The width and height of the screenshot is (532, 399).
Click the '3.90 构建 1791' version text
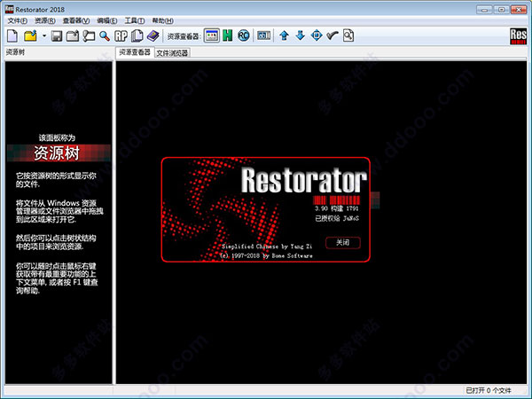point(337,208)
